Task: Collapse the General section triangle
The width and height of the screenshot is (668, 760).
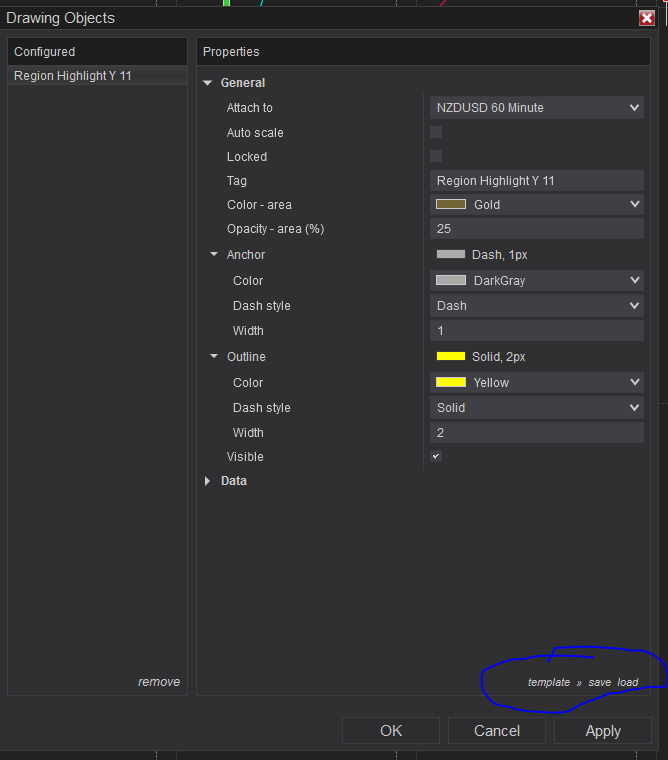Action: click(208, 83)
